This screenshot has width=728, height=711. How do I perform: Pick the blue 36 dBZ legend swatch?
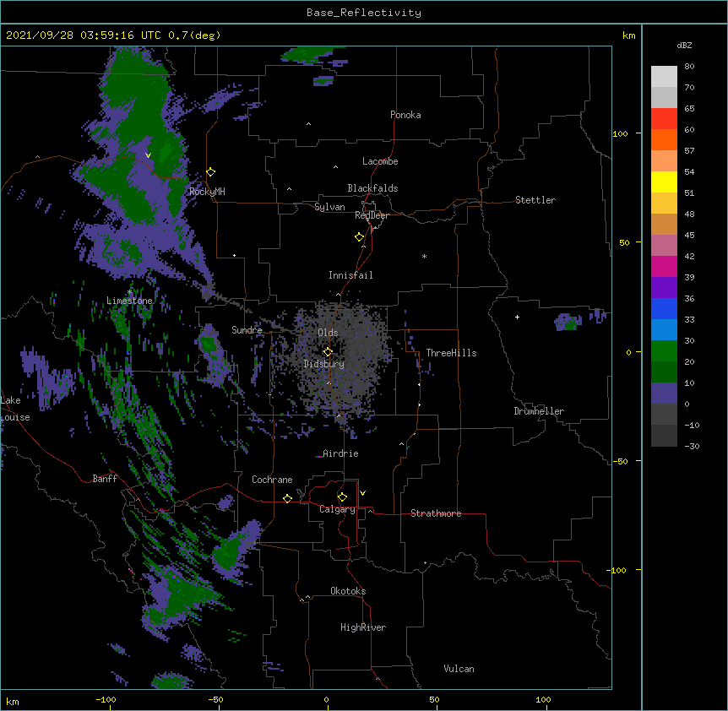[664, 308]
